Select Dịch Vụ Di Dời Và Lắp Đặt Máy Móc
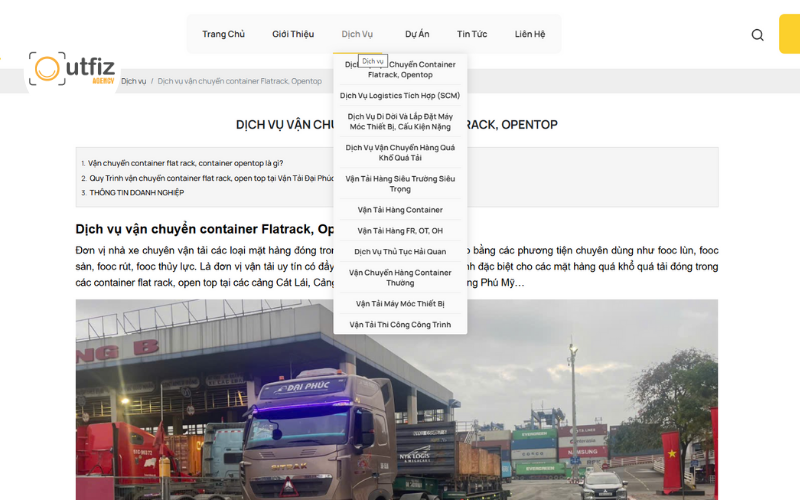Viewport: 800px width, 500px height. (400, 121)
